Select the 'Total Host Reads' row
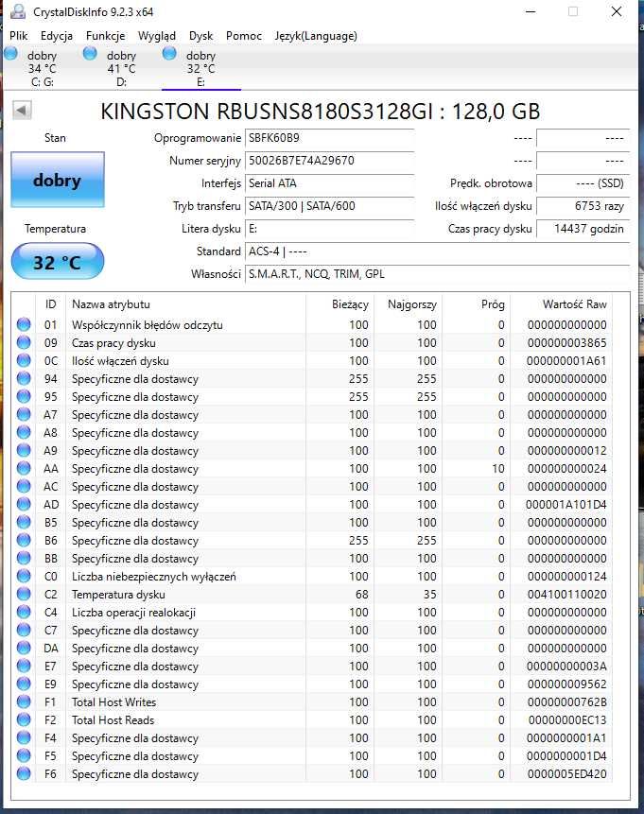Image resolution: width=644 pixels, height=814 pixels. click(x=312, y=720)
